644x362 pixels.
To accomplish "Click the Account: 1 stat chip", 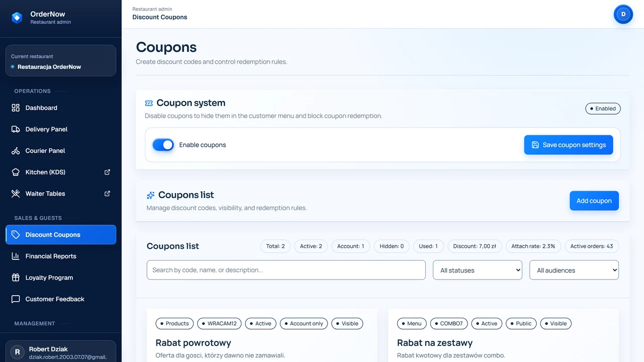I will (351, 246).
